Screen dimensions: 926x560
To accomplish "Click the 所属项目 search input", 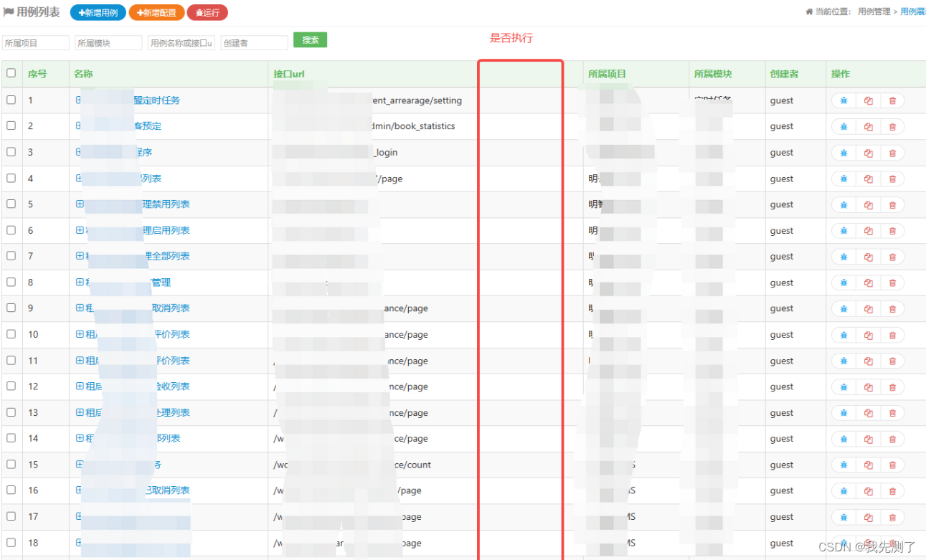I will tap(36, 43).
